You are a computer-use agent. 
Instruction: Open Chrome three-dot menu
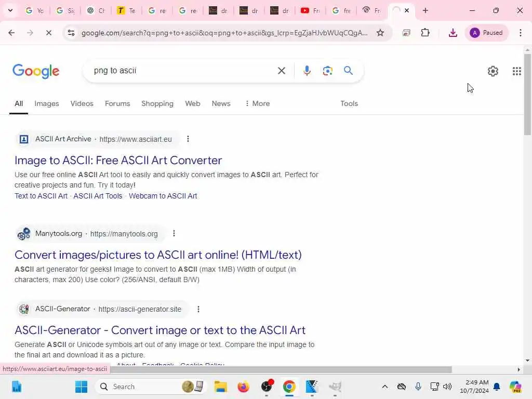(x=521, y=33)
